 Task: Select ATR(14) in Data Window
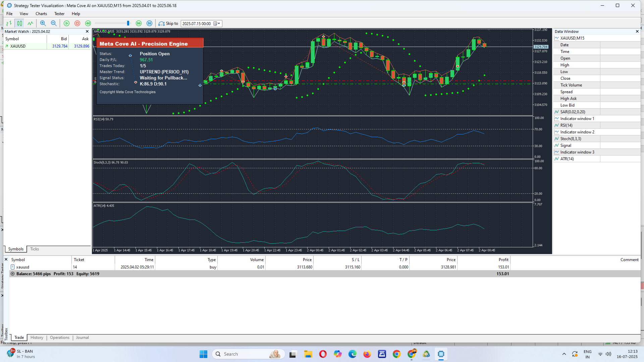click(597, 159)
